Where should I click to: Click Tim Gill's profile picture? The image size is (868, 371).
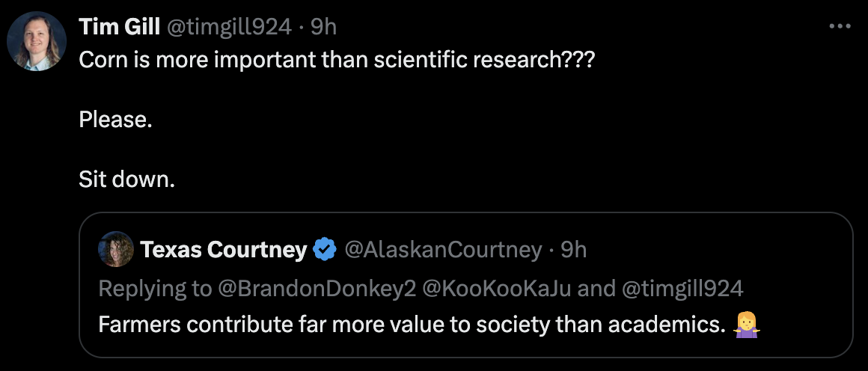coord(37,42)
